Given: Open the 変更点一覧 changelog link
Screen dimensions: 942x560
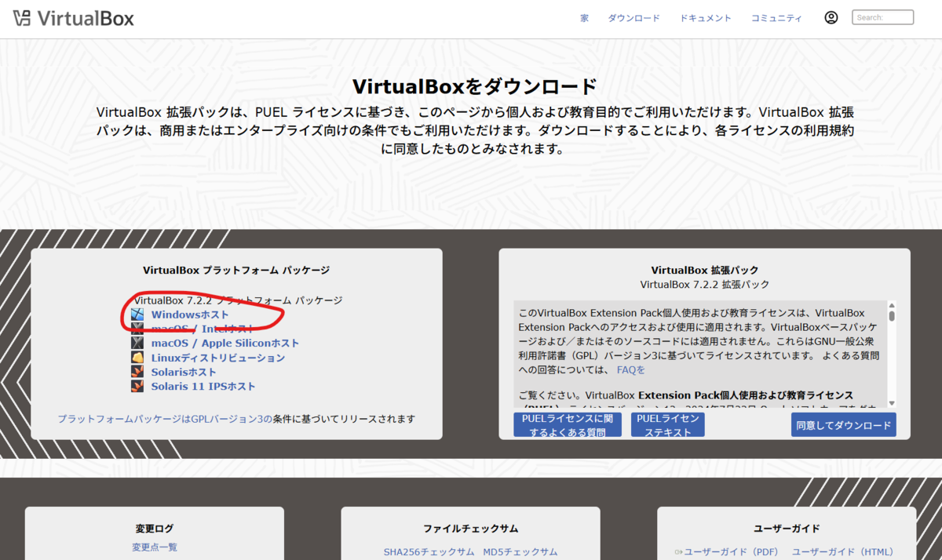Looking at the screenshot, I should [155, 547].
